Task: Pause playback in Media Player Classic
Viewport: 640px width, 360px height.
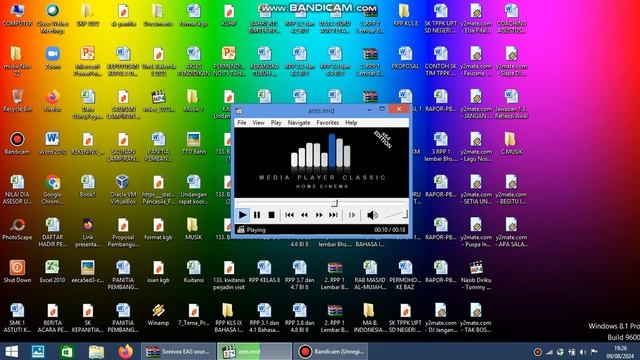Action: (x=257, y=215)
